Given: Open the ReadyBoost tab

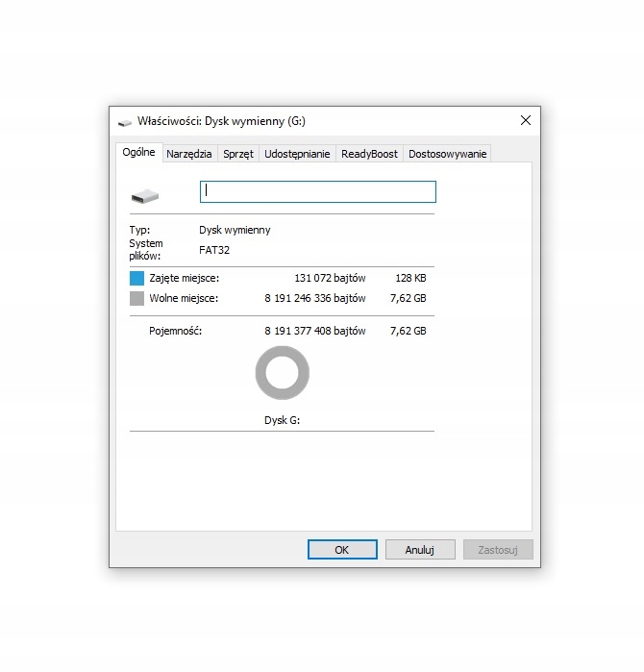Looking at the screenshot, I should click(x=369, y=154).
